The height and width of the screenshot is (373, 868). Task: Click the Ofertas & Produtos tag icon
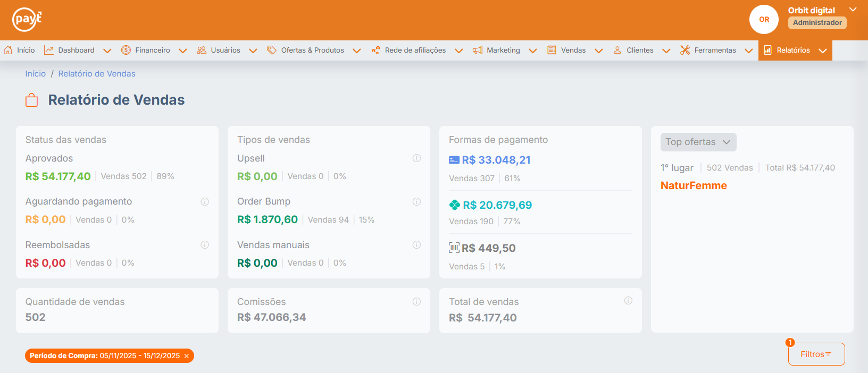[272, 50]
